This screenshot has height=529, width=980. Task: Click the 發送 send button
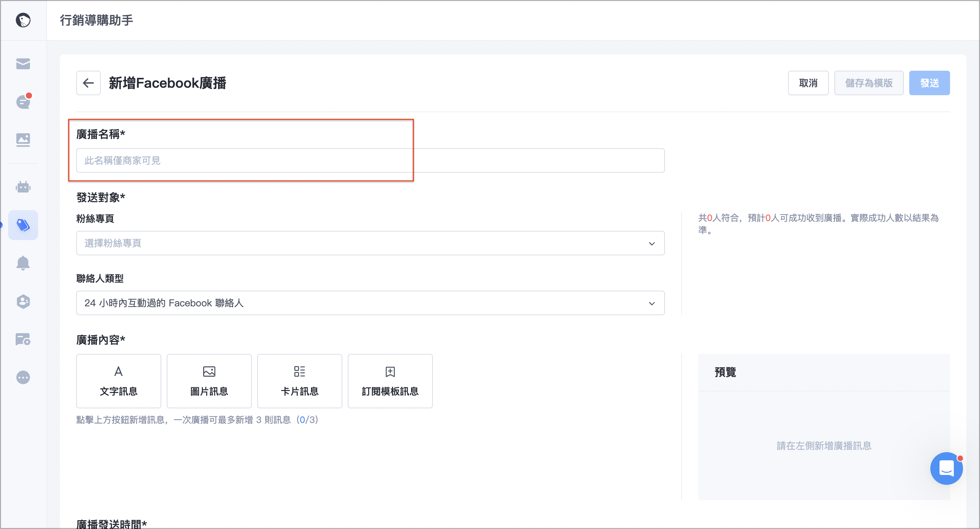pyautogui.click(x=929, y=83)
